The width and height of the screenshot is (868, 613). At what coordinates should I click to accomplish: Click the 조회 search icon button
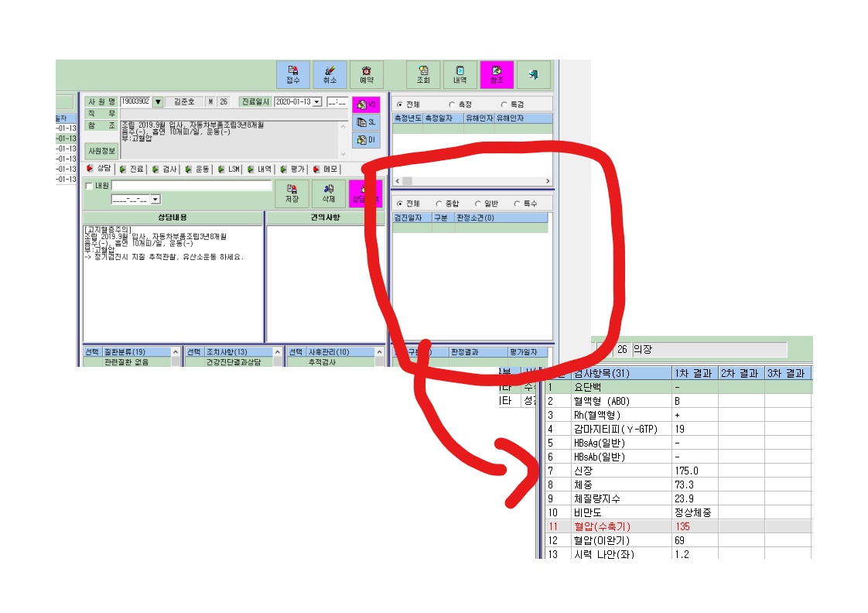(x=423, y=74)
